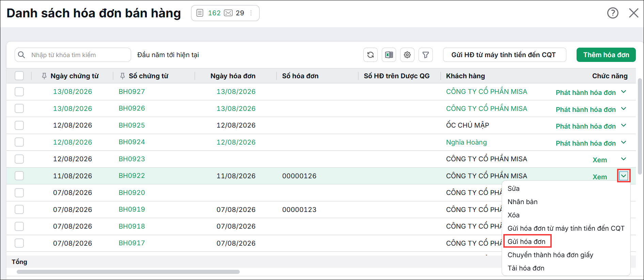This screenshot has width=644, height=280.
Task: Click Gửi HĐ từ máy tính tiền đến CQT button
Action: 504,55
